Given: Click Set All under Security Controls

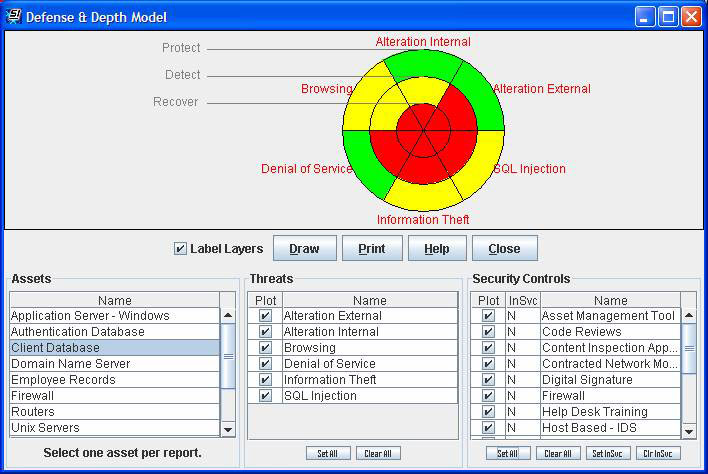Looking at the screenshot, I should tap(508, 453).
